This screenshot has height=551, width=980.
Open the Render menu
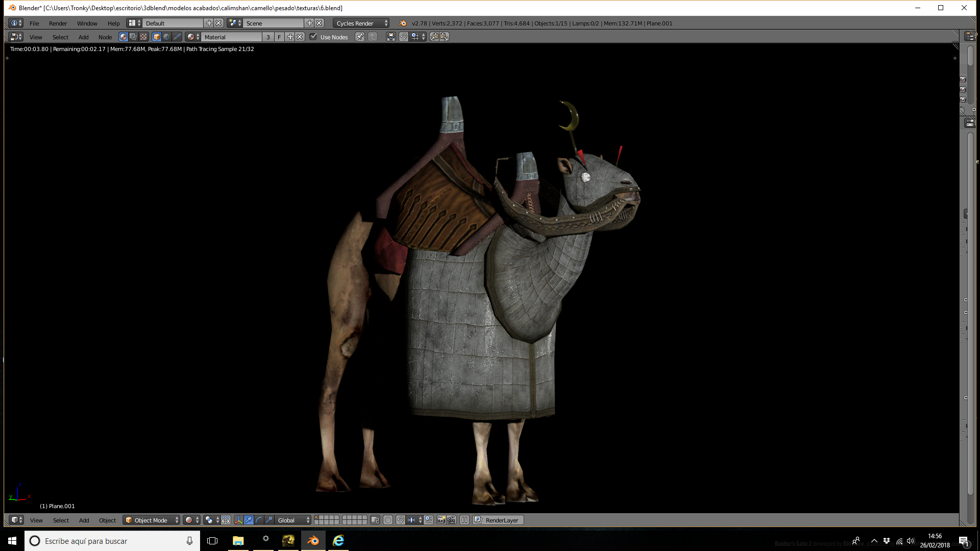pos(58,23)
